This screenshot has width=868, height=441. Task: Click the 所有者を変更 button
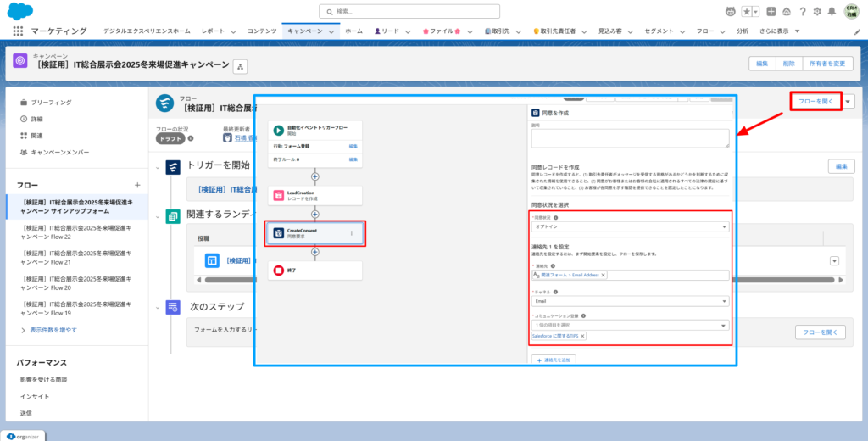(827, 64)
